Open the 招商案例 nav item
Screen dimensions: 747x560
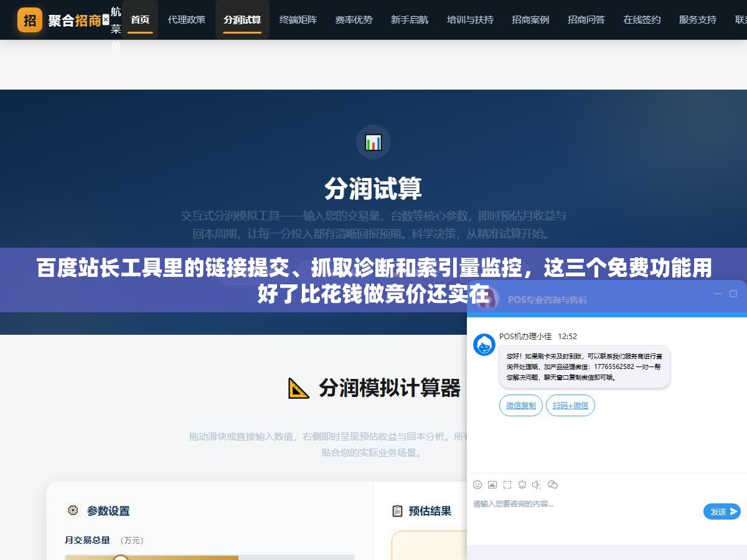pyautogui.click(x=530, y=19)
